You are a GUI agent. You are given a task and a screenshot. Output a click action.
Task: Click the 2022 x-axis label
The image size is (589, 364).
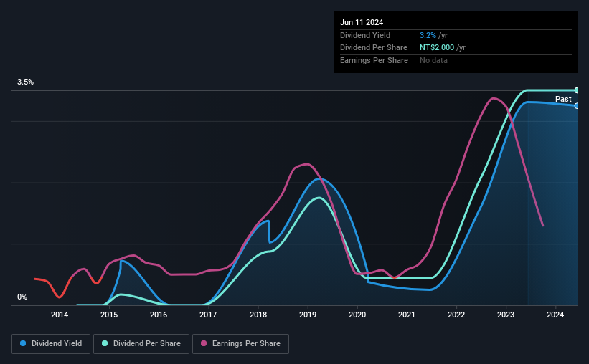pos(456,315)
